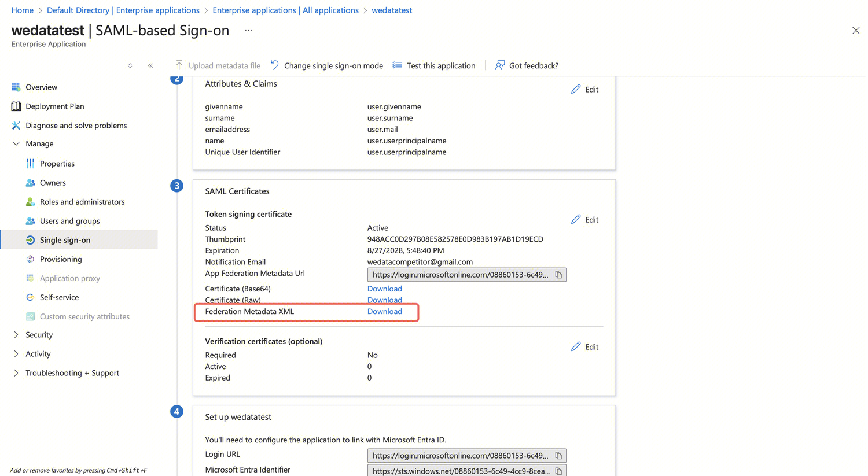Expand Troubleshooting + Support section
The height and width of the screenshot is (476, 868).
point(16,373)
